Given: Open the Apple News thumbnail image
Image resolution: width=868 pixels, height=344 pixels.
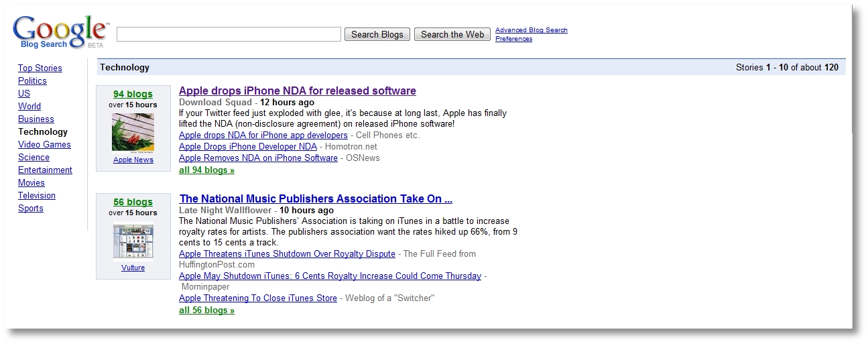Looking at the screenshot, I should pyautogui.click(x=133, y=133).
